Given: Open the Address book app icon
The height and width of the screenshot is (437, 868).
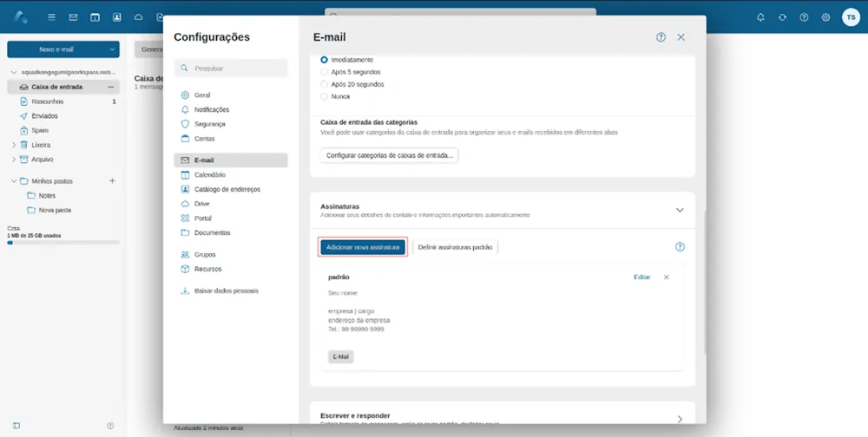Looking at the screenshot, I should [117, 17].
